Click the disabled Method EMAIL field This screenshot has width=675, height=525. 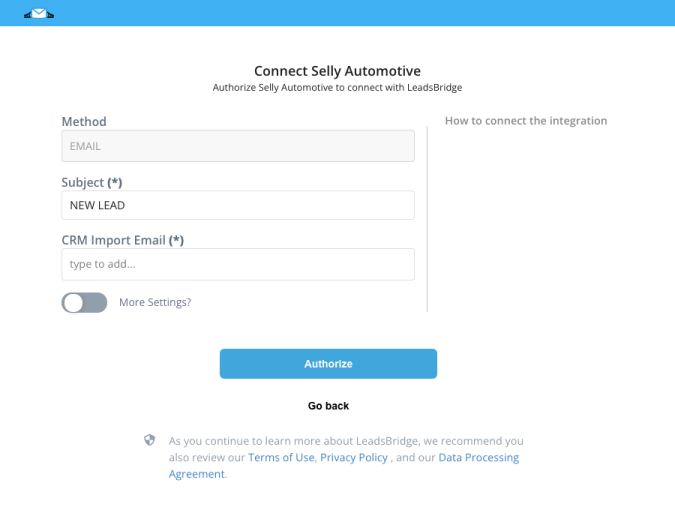[x=238, y=146]
